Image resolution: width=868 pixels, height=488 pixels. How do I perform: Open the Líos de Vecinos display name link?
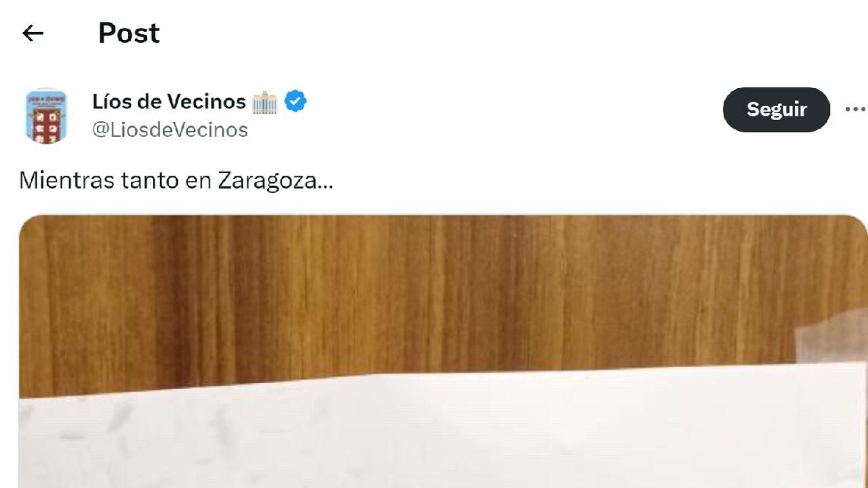[x=169, y=102]
